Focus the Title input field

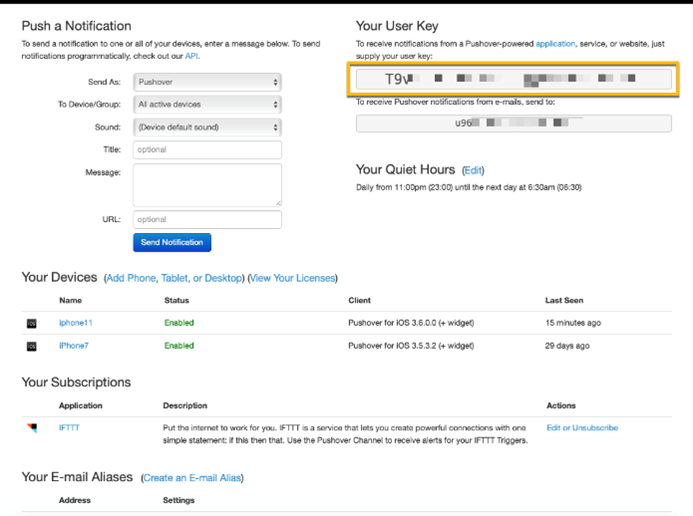pyautogui.click(x=207, y=150)
